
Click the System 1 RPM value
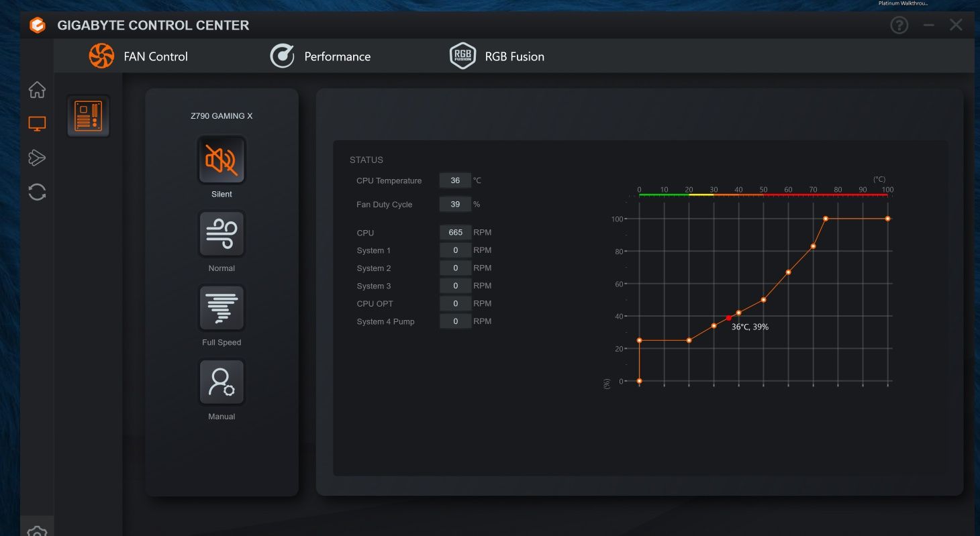click(455, 250)
